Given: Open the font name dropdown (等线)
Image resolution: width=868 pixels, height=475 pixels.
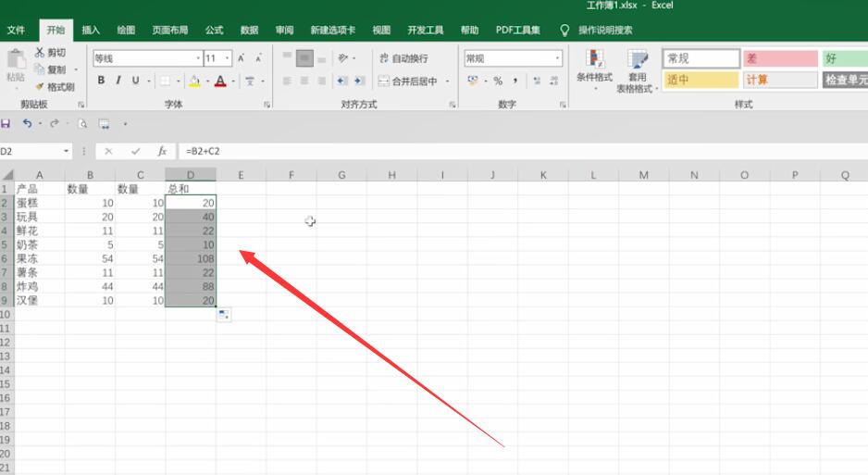Looking at the screenshot, I should click(x=198, y=58).
